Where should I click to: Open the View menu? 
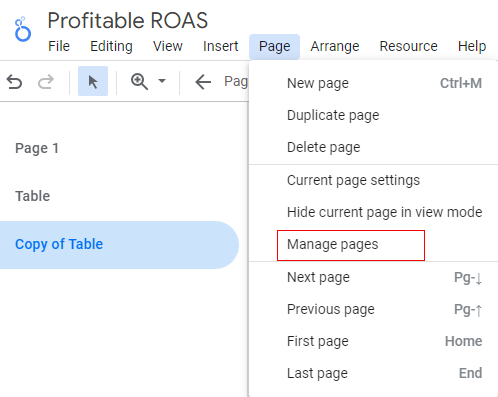(x=168, y=46)
